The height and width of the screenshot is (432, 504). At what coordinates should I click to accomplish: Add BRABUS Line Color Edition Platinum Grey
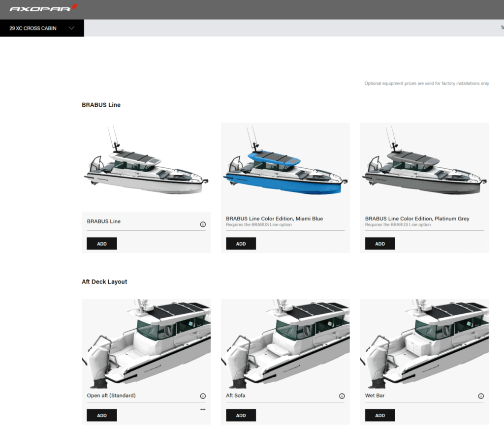[380, 244]
